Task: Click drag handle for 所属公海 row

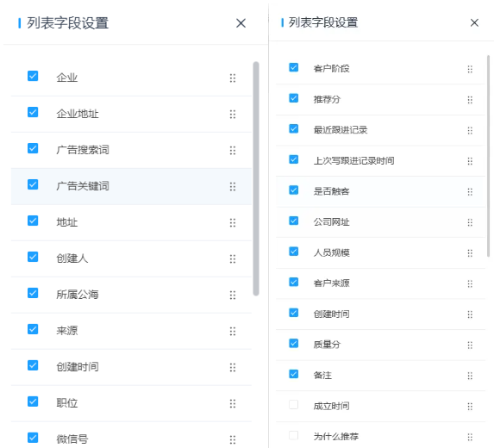Action: click(233, 296)
